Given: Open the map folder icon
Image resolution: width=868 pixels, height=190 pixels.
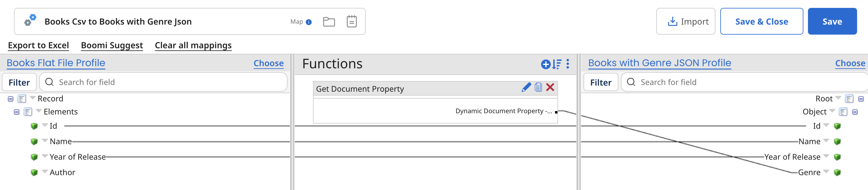Looking at the screenshot, I should coord(329,21).
